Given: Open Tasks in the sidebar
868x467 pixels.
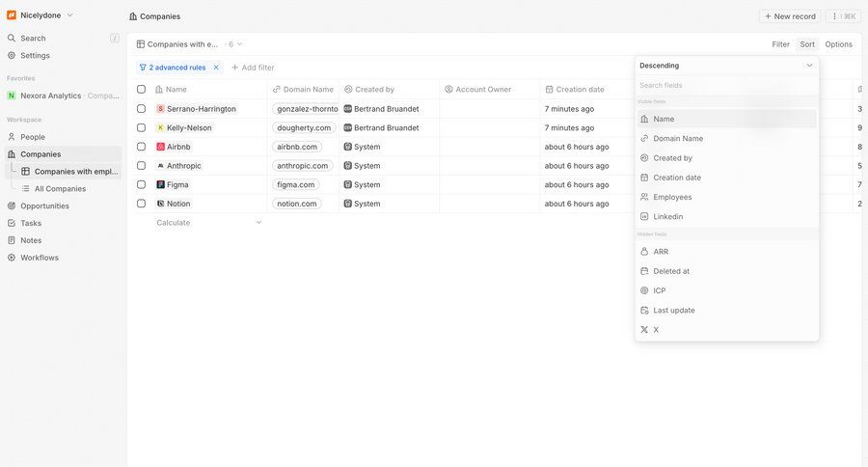Looking at the screenshot, I should tap(63, 223).
